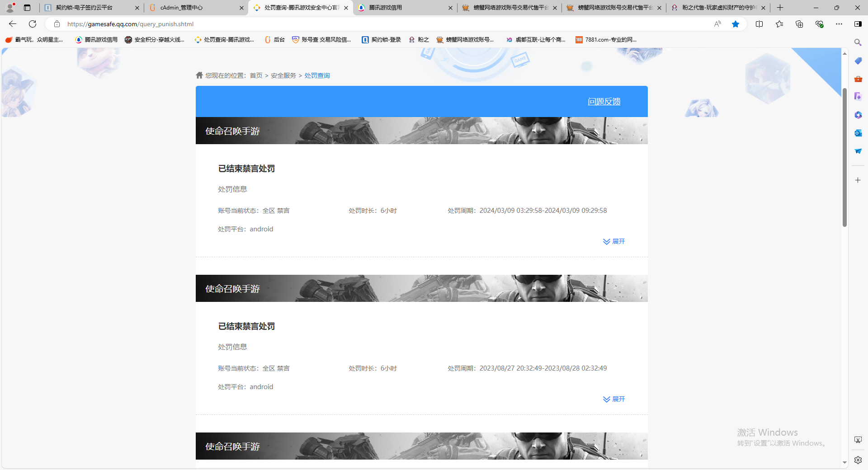Refresh the current page

click(32, 24)
